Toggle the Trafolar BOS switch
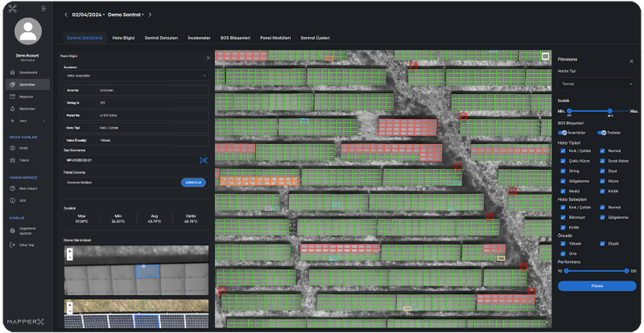644x333 pixels. 602,132
